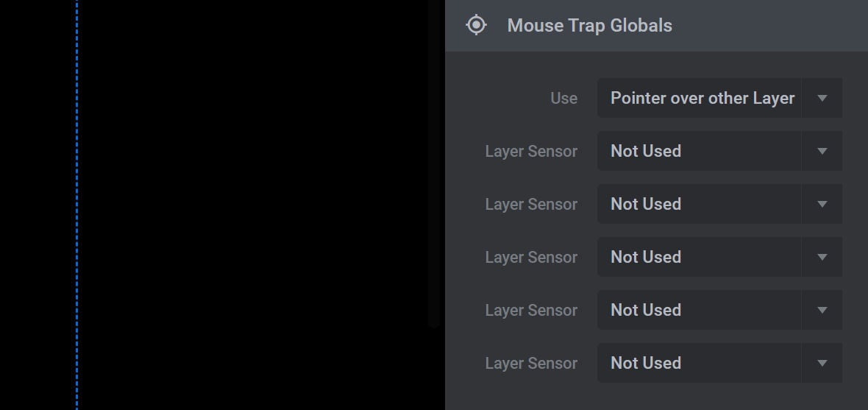The width and height of the screenshot is (868, 410).
Task: Open the fourth Layer Sensor dropdown
Action: (719, 310)
